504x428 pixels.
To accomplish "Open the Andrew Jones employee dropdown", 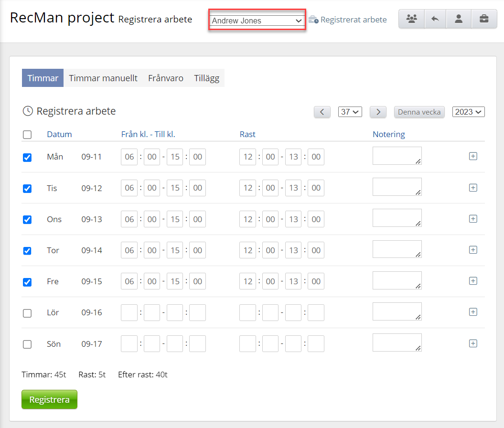I will coord(257,21).
